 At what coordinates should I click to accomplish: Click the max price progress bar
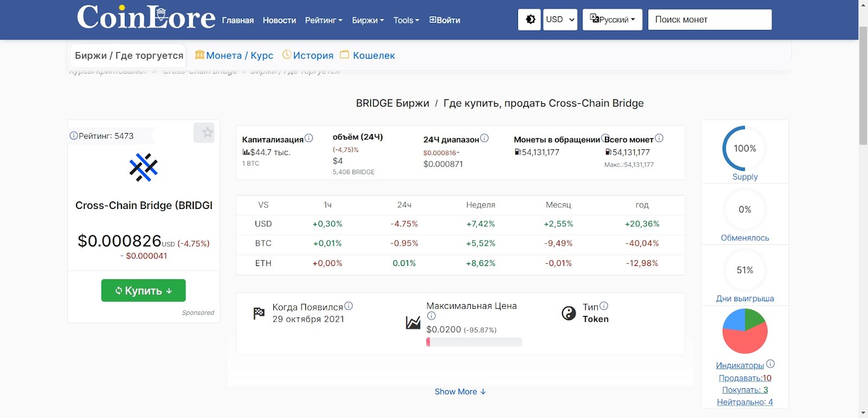tap(474, 342)
